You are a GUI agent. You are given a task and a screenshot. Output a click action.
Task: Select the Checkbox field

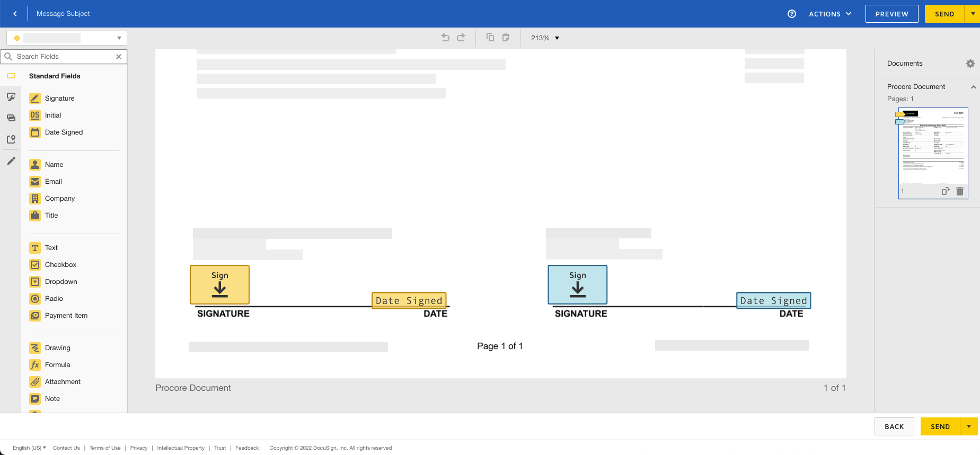(53, 265)
